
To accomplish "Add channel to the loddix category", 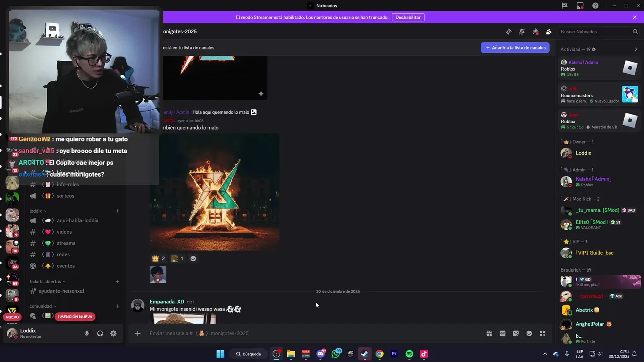I will [117, 211].
